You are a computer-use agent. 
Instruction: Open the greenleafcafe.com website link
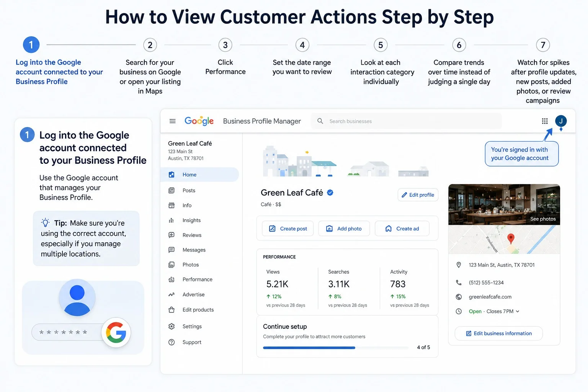(x=490, y=297)
